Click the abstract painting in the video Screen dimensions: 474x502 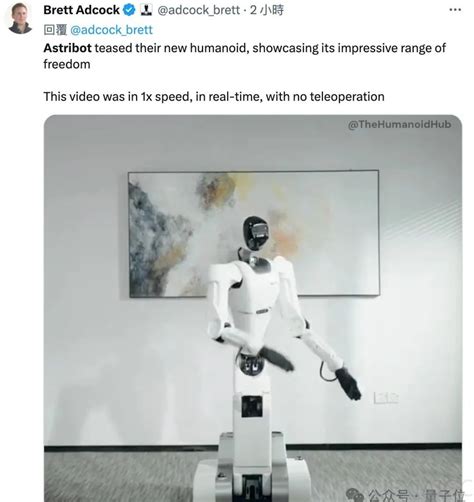click(254, 234)
